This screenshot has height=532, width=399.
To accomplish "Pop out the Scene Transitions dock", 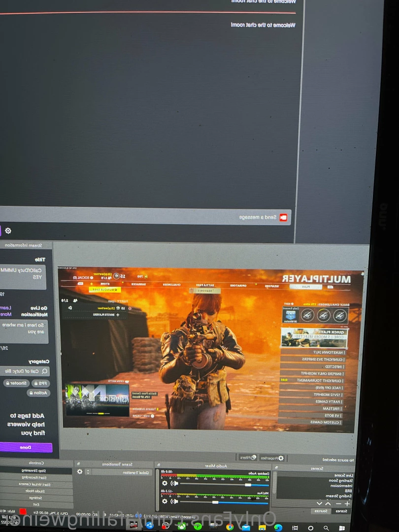I will [x=78, y=464].
